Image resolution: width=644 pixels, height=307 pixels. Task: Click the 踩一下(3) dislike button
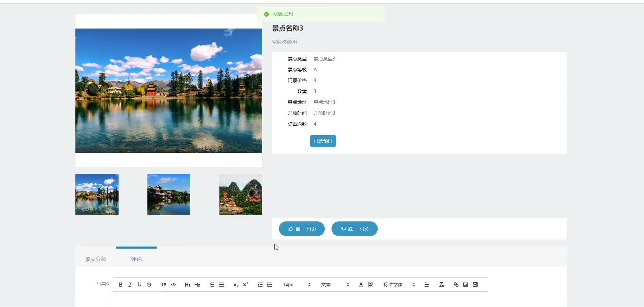[x=355, y=229]
